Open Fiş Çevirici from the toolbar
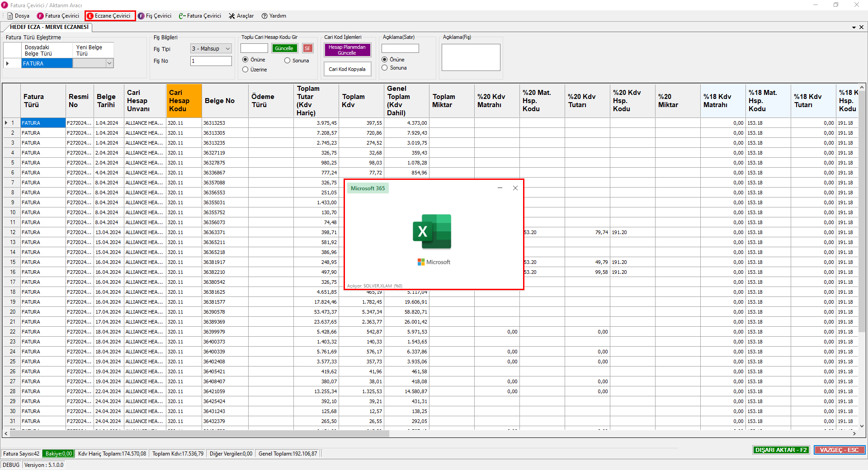 [141, 16]
